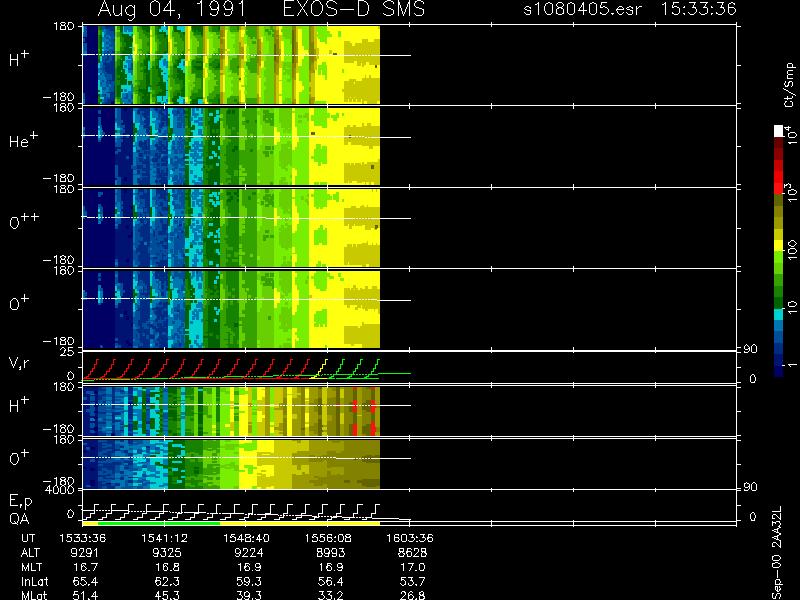Select the 'He+' panel label

(23, 140)
